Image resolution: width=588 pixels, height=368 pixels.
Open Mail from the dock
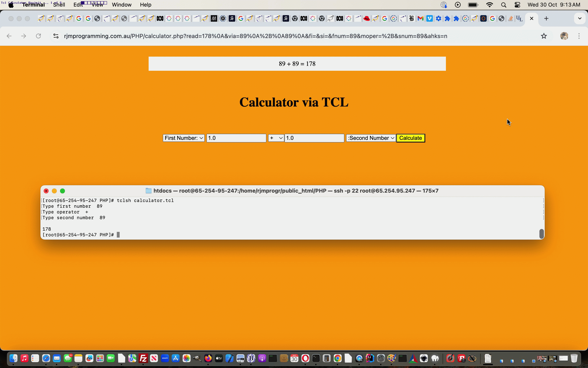pyautogui.click(x=57, y=358)
